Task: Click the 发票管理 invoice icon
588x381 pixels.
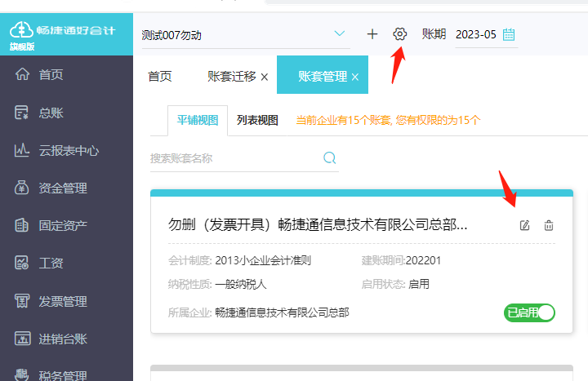Action: 22,301
